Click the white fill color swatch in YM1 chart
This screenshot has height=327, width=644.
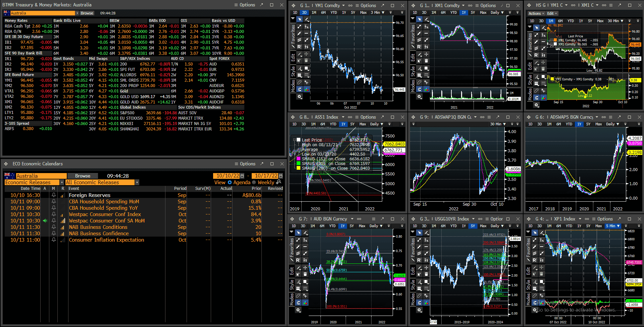[x=306, y=68]
